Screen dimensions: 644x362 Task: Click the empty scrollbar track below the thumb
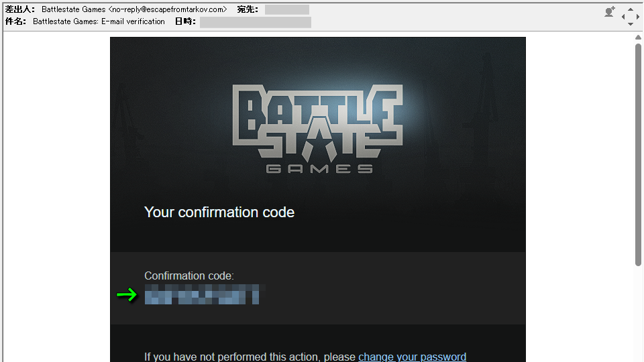point(638,314)
